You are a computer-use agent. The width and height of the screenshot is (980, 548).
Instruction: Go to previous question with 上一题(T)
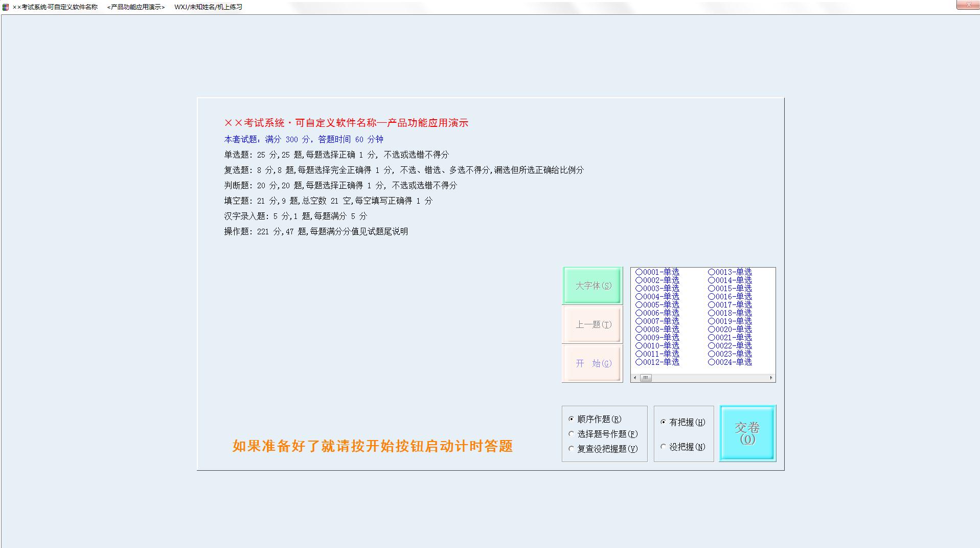point(592,324)
